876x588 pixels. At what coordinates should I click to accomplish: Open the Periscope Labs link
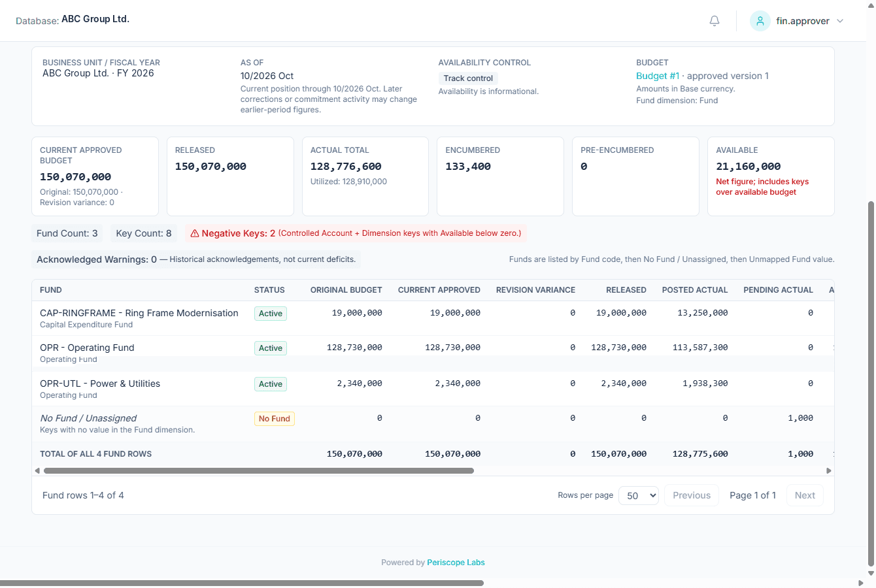coord(456,563)
